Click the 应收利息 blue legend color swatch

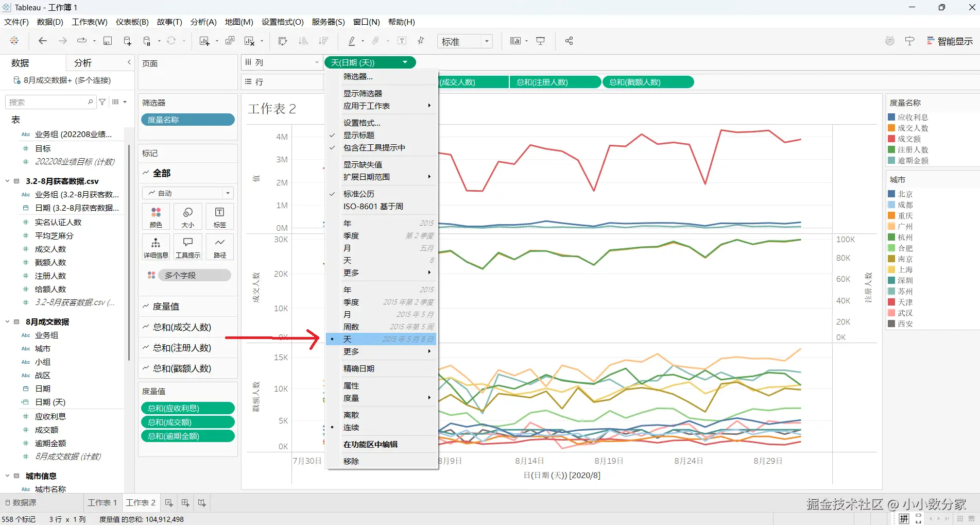(x=891, y=117)
